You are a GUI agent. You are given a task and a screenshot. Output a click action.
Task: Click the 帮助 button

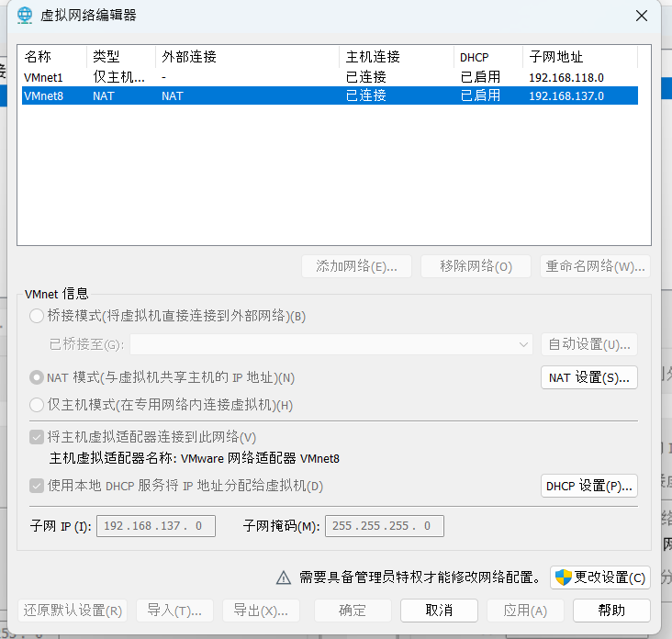611,611
